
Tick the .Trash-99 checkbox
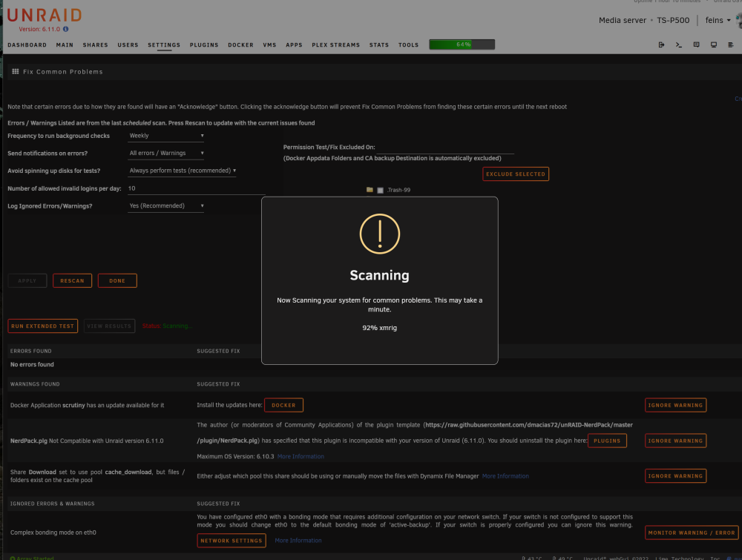[380, 190]
